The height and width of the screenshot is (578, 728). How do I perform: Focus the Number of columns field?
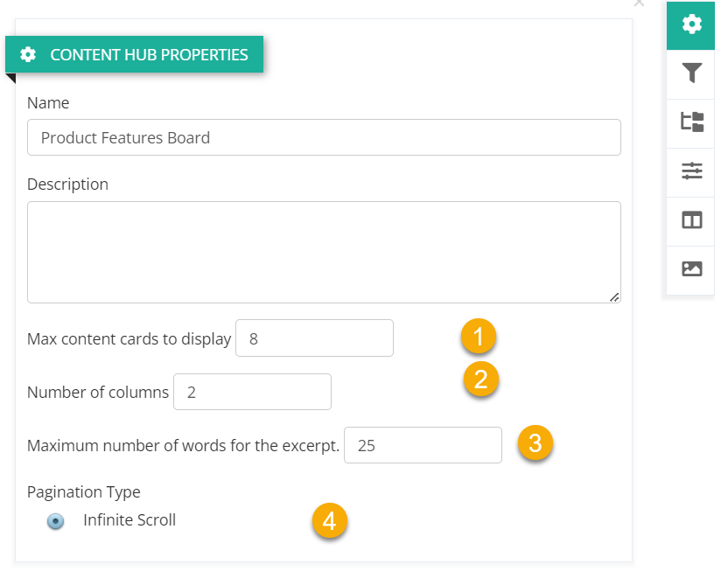point(252,392)
